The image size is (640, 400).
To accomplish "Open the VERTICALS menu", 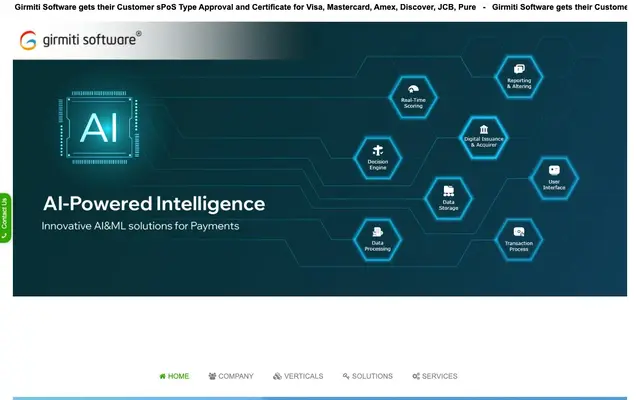I will tap(298, 376).
